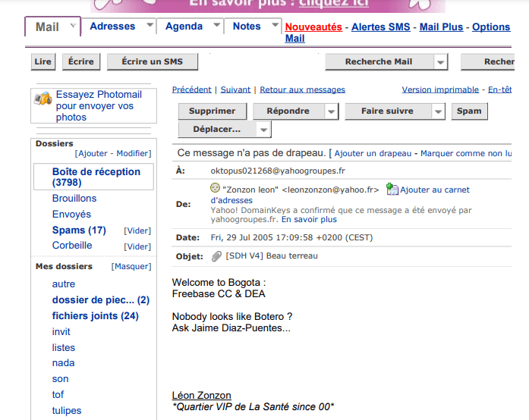The width and height of the screenshot is (529, 420).
Task: Hide Mes dossiers with Masquer link
Action: [131, 267]
